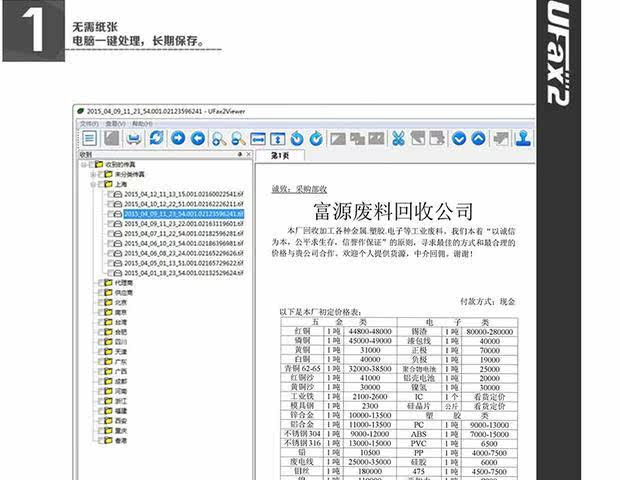Viewport: 620px width, 480px height.
Task: Click the scissors cut icon
Action: click(399, 139)
